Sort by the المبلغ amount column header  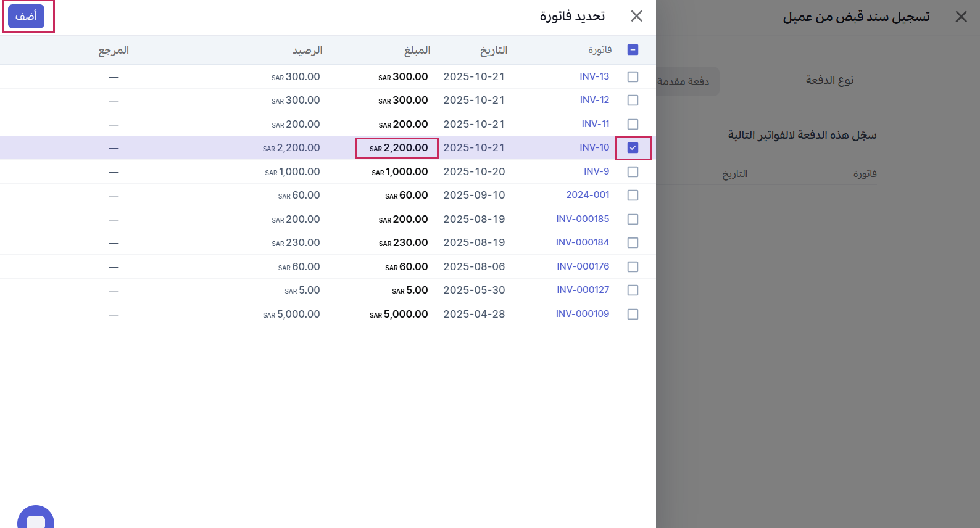click(x=417, y=51)
